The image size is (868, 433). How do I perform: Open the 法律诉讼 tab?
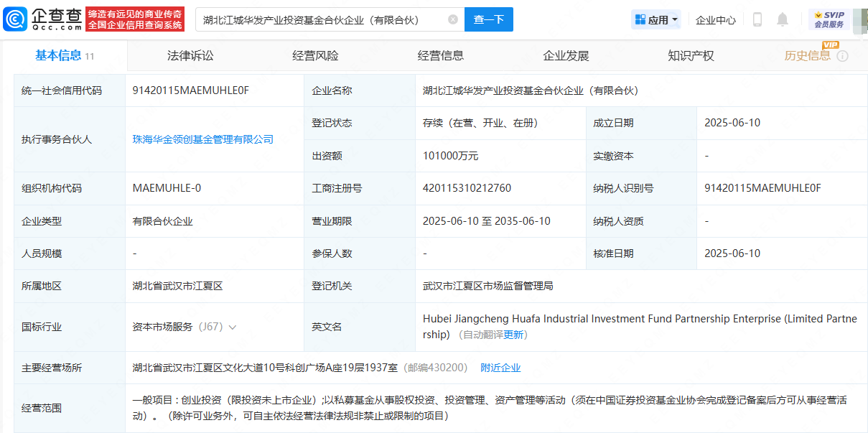pyautogui.click(x=190, y=55)
